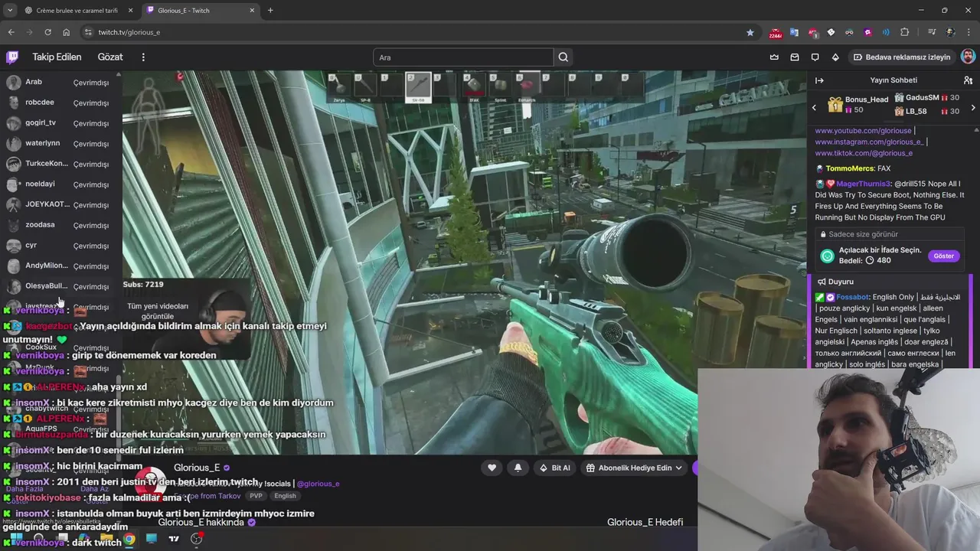Open zoodasa channel in sidebar

point(60,225)
